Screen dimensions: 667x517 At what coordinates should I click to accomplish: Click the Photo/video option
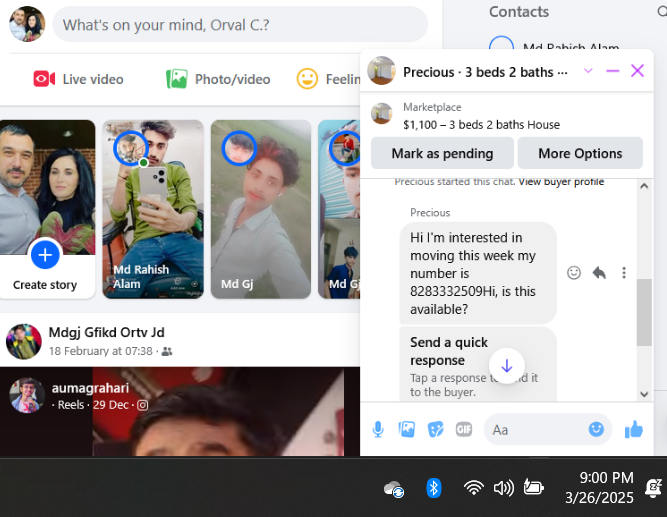(218, 79)
